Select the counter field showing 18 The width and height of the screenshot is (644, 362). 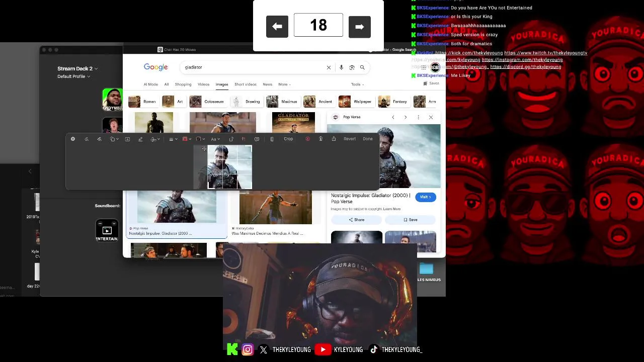318,25
